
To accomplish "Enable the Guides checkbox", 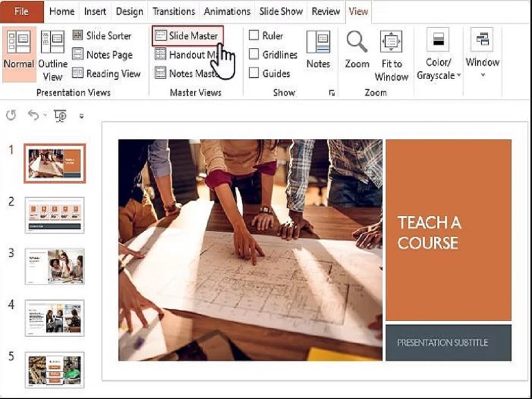I will 254,72.
